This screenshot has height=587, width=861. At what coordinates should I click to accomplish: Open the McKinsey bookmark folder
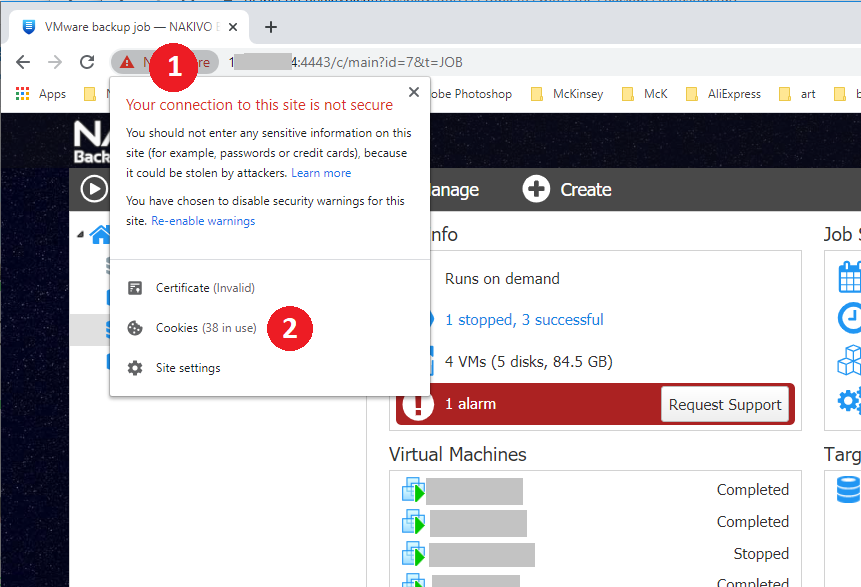(x=578, y=94)
